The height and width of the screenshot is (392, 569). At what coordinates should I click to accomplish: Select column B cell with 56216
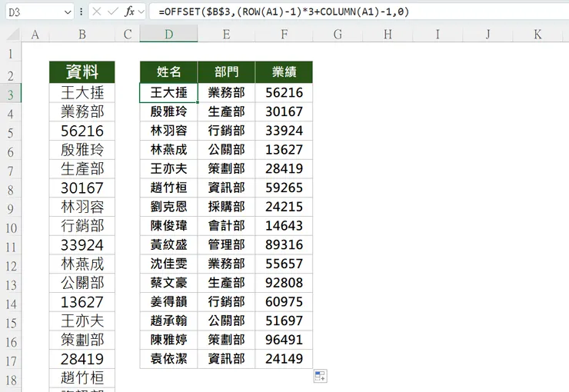[x=82, y=131]
